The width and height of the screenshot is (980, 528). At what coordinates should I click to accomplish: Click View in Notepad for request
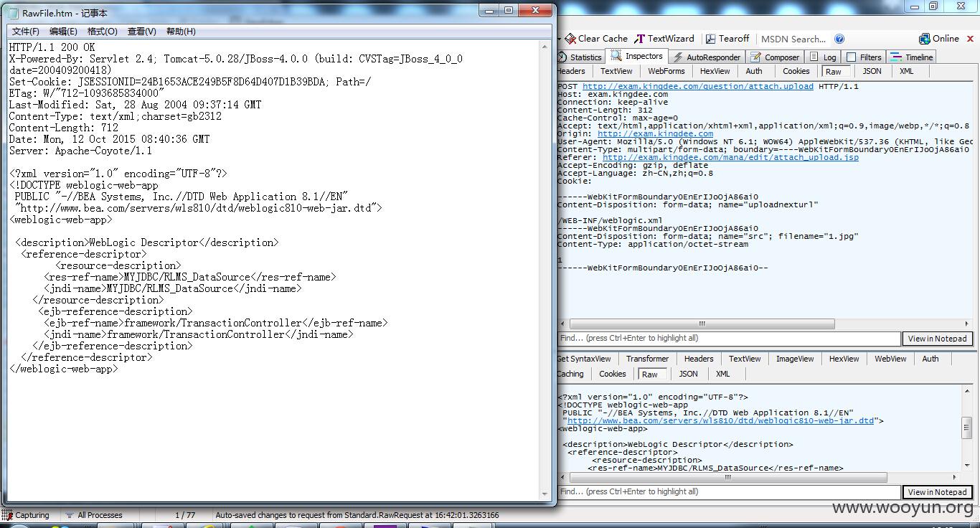pyautogui.click(x=938, y=339)
